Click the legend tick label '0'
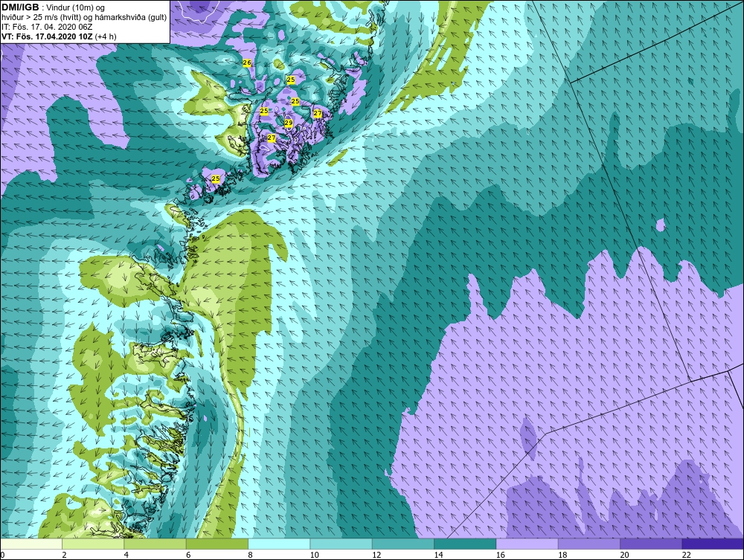This screenshot has width=744, height=560. pyautogui.click(x=2, y=555)
